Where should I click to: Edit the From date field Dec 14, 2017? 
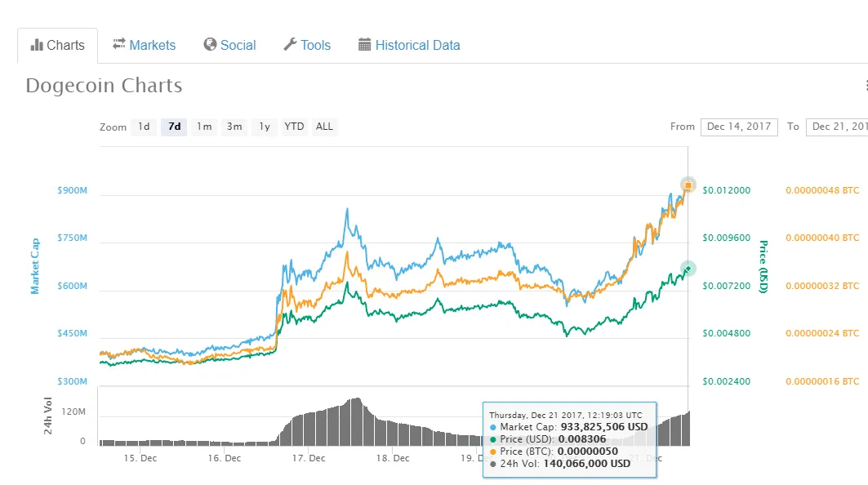739,127
